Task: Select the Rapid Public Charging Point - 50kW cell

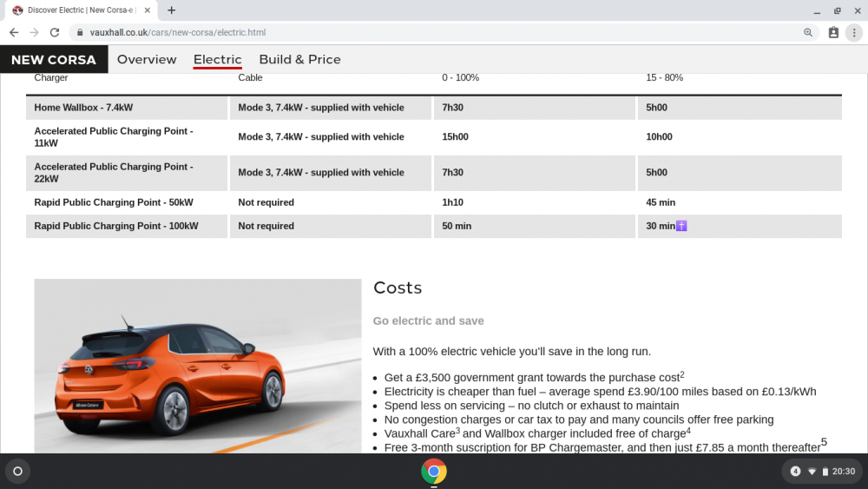Action: (x=127, y=202)
